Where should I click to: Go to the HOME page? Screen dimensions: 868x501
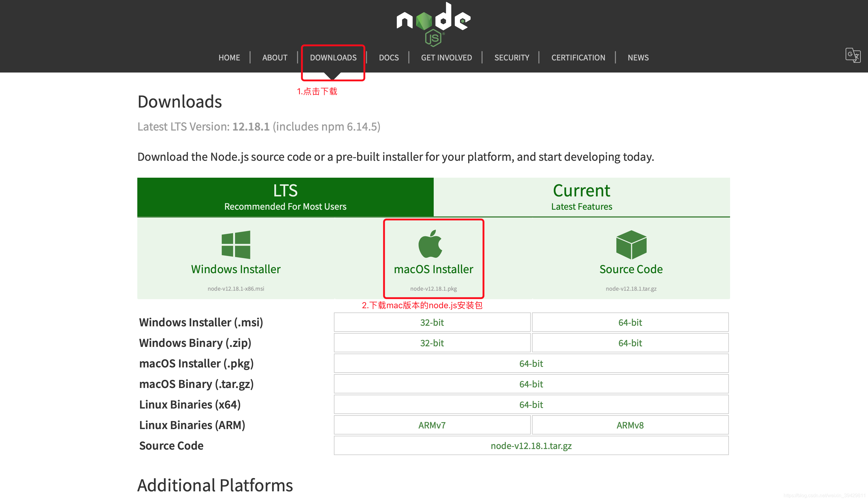(229, 57)
